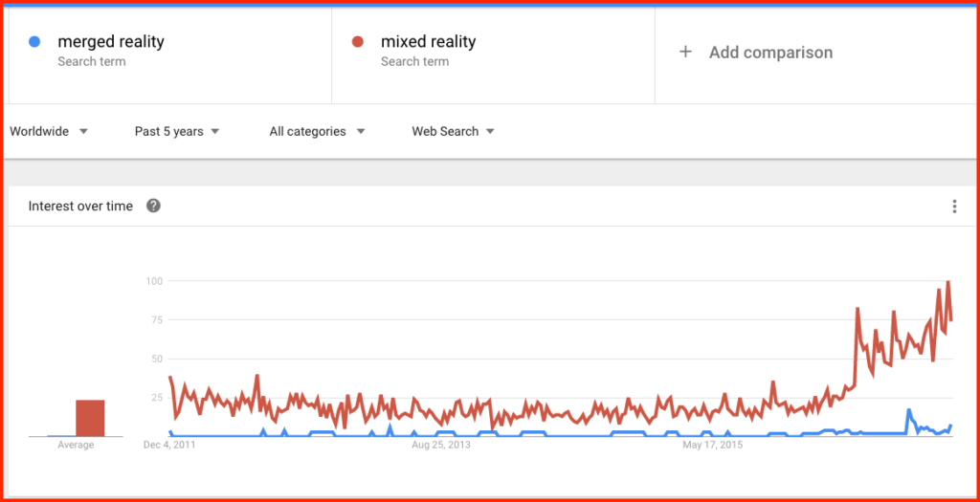Image resolution: width=980 pixels, height=502 pixels.
Task: Click the red mixed reality color dot
Action: [358, 42]
